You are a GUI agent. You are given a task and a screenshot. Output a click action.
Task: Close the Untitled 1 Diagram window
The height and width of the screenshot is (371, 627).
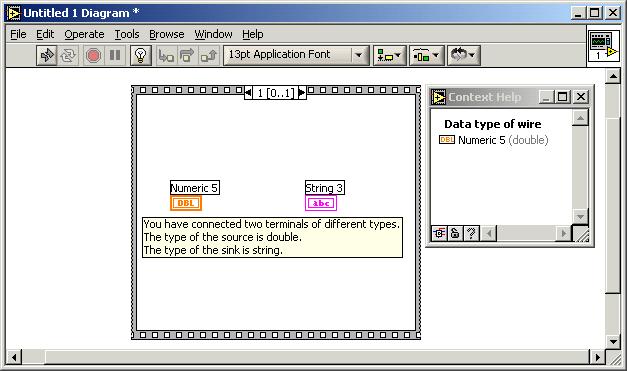pos(613,13)
